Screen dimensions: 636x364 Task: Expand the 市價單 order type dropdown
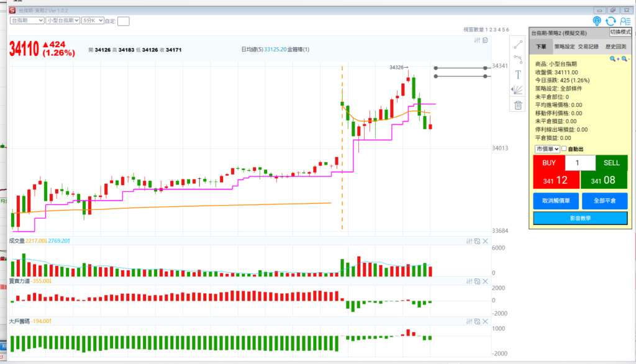tap(547, 149)
